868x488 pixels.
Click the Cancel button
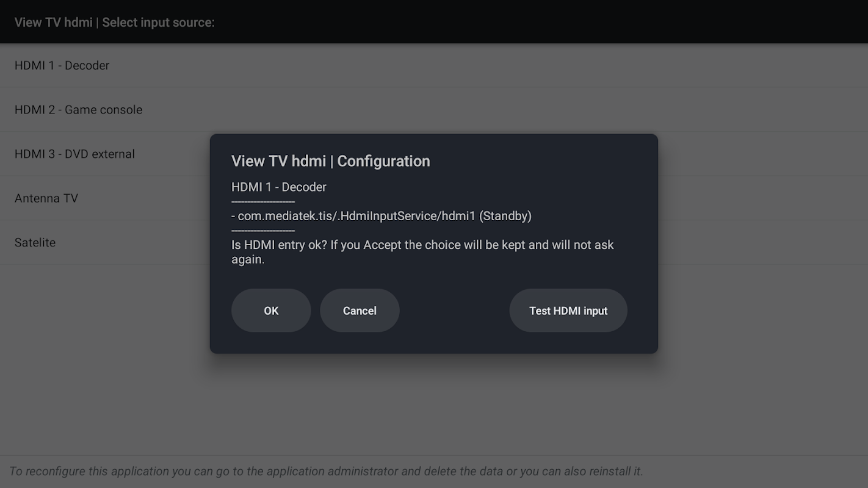click(360, 310)
